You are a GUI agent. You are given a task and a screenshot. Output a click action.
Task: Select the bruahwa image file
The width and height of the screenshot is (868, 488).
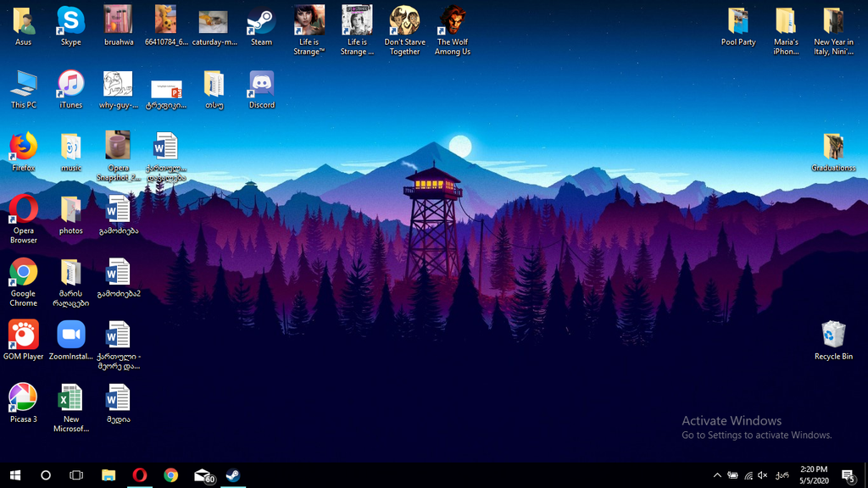pyautogui.click(x=119, y=26)
